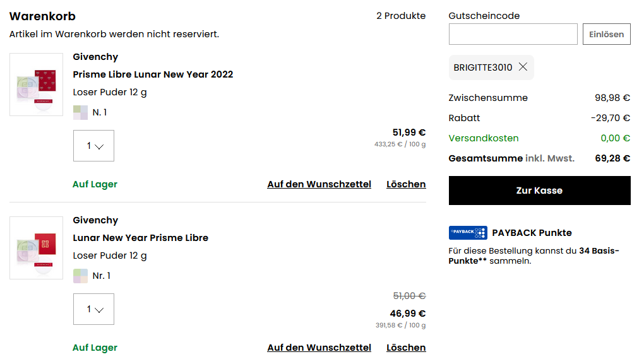This screenshot has width=644, height=364.
Task: Delete the second product via Löschen
Action: pyautogui.click(x=406, y=348)
